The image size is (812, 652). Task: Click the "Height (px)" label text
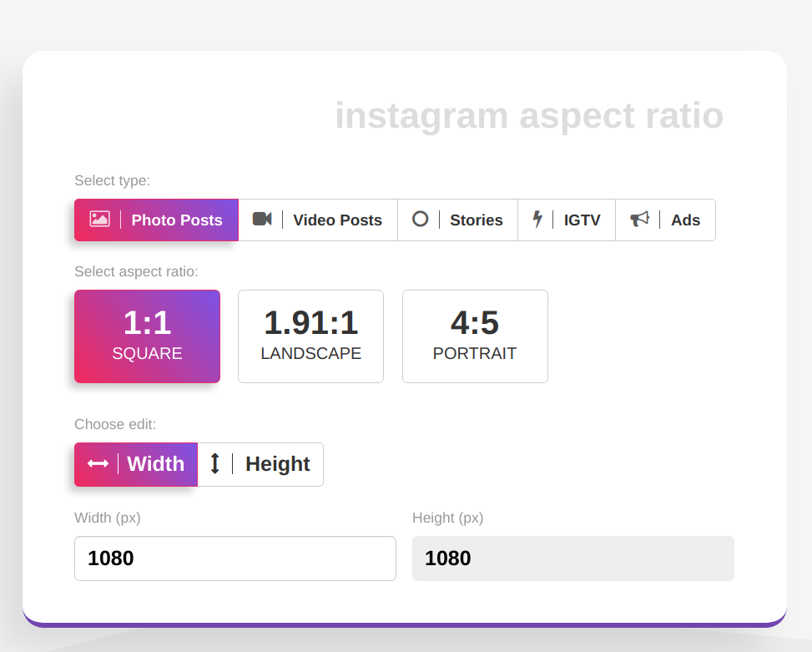pyautogui.click(x=448, y=518)
